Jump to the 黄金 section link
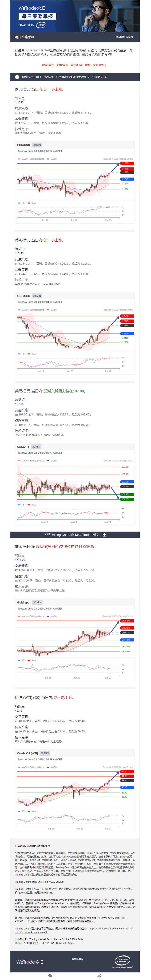Image resolution: width=151 pixels, height=980 pixels. (x=88, y=65)
